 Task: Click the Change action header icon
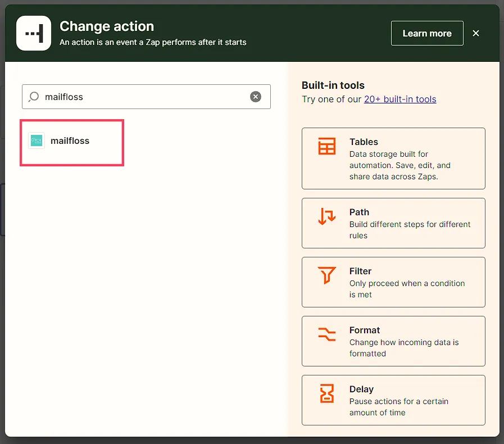point(34,33)
